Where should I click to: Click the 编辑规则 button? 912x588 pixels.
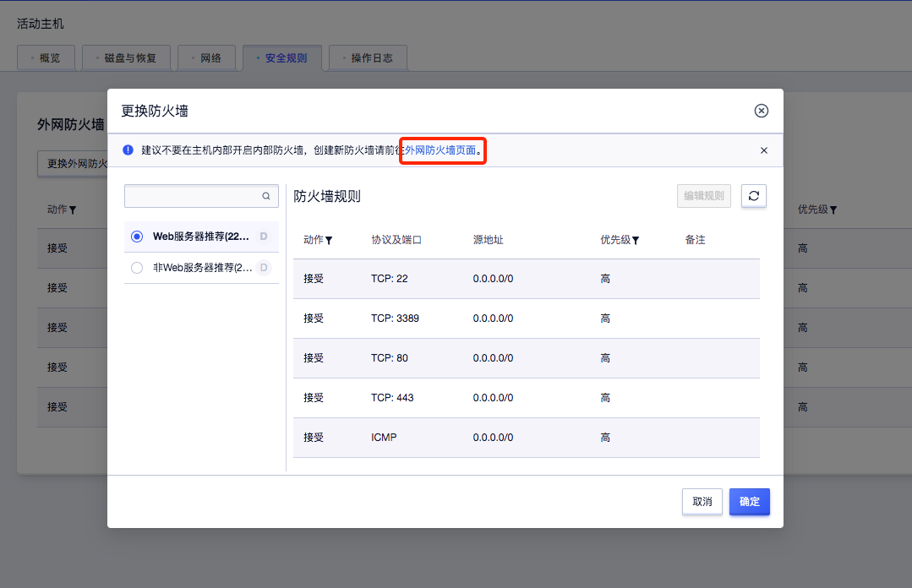click(x=704, y=196)
